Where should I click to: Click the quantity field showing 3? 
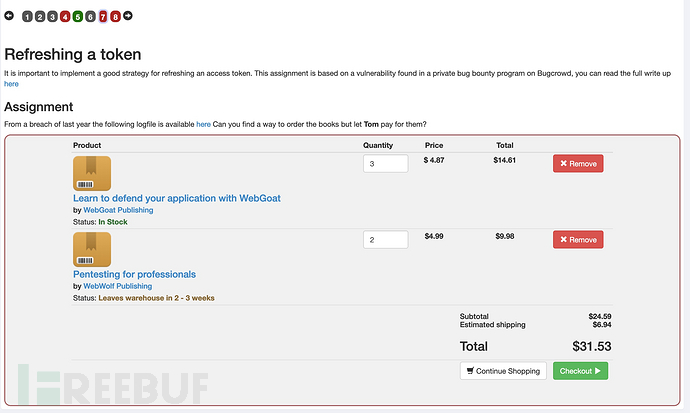[385, 164]
